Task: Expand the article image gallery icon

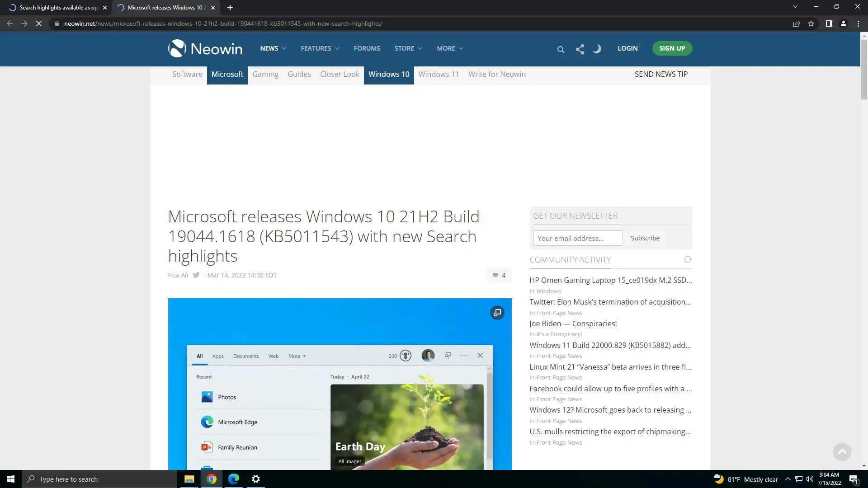Action: coord(497,313)
